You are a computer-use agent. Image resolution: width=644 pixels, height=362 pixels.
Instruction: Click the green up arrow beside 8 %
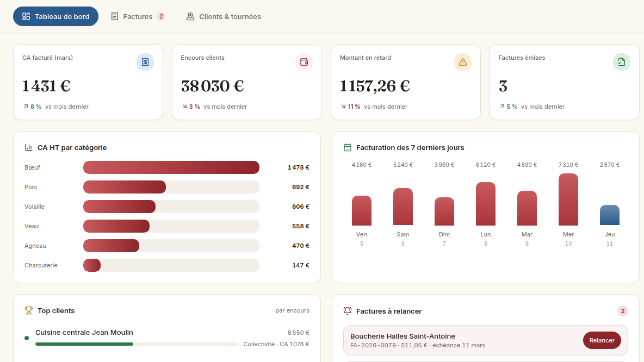[26, 107]
